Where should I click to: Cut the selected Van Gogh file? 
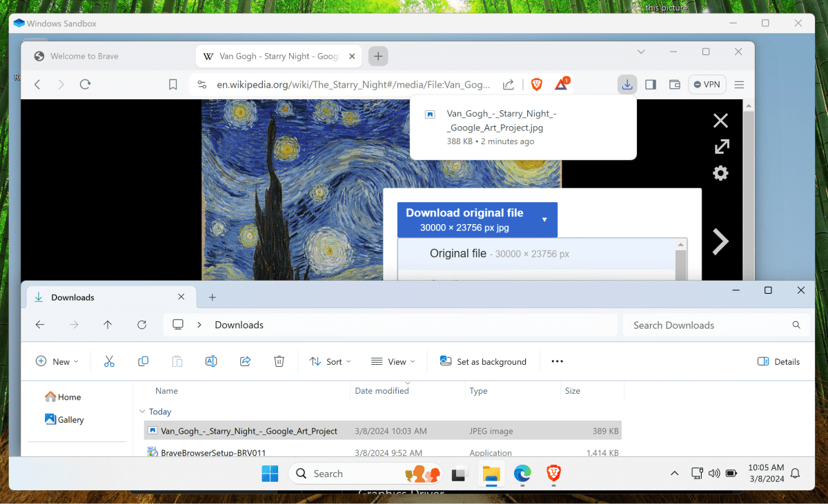(x=109, y=361)
